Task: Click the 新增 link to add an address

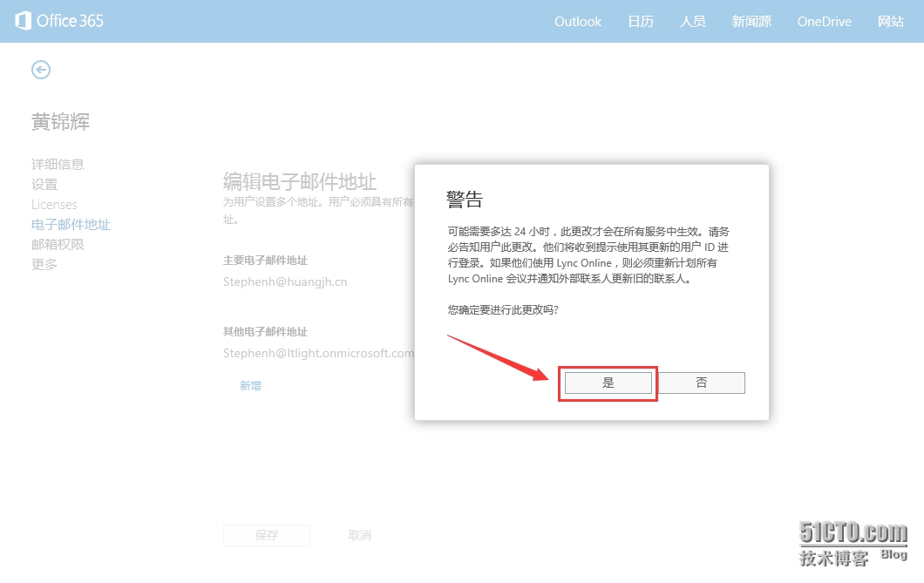Action: tap(250, 385)
